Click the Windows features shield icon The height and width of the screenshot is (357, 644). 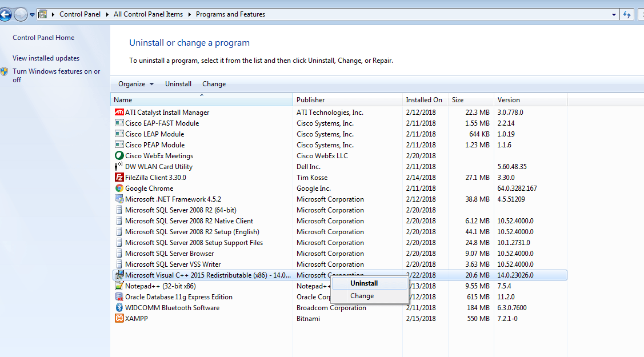[5, 72]
